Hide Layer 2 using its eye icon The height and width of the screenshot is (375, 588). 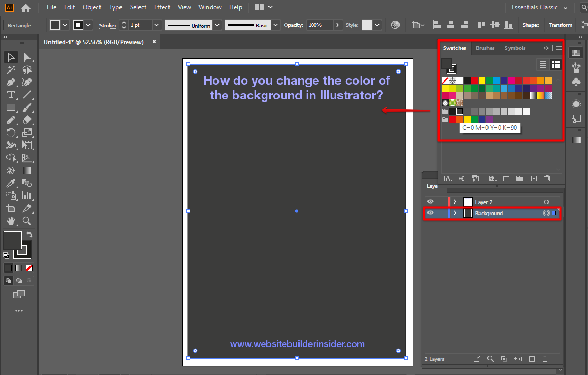(x=431, y=202)
